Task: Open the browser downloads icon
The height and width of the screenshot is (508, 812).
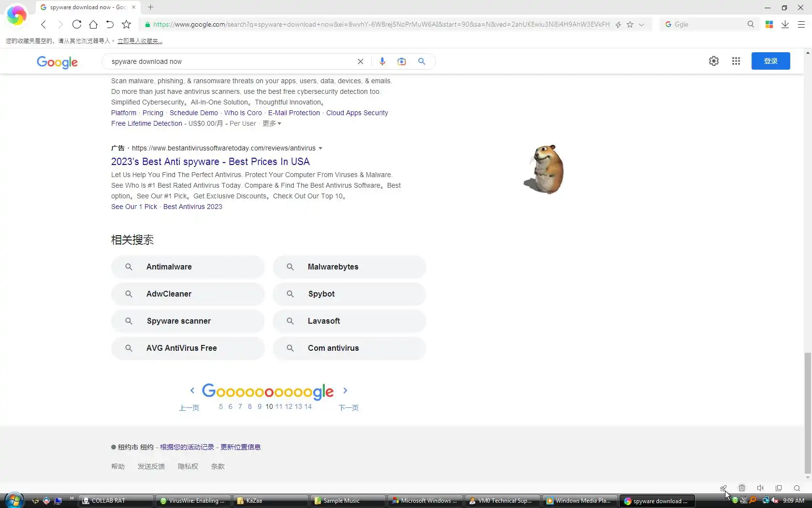Action: [x=785, y=24]
